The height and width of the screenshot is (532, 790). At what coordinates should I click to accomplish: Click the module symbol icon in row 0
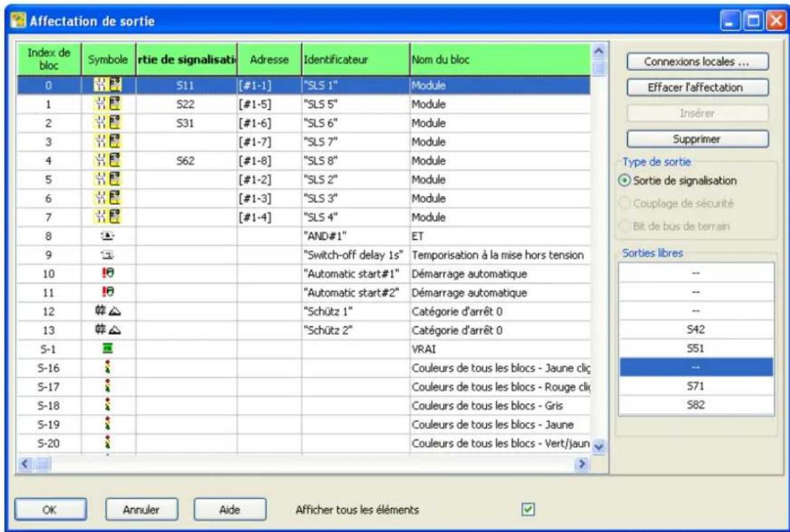point(108,85)
